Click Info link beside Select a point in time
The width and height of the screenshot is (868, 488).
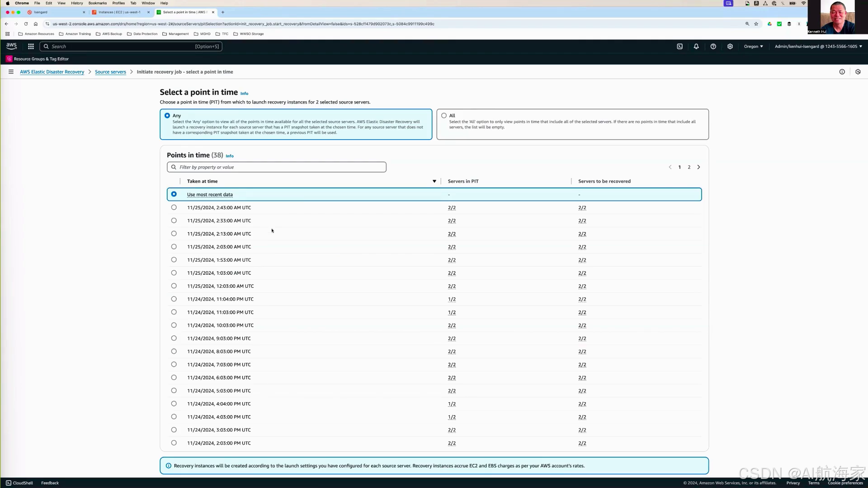[x=244, y=94]
